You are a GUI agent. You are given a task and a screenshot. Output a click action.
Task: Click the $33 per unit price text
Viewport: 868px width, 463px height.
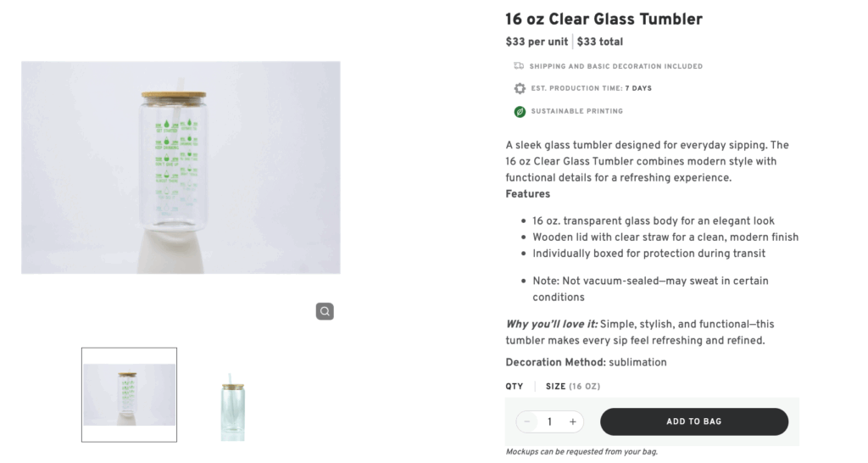pos(537,42)
